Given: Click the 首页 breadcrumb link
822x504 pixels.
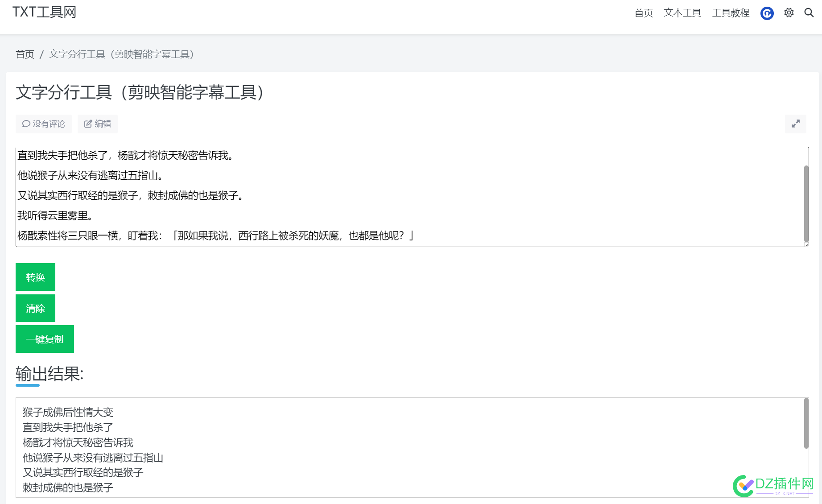Looking at the screenshot, I should click(x=25, y=54).
